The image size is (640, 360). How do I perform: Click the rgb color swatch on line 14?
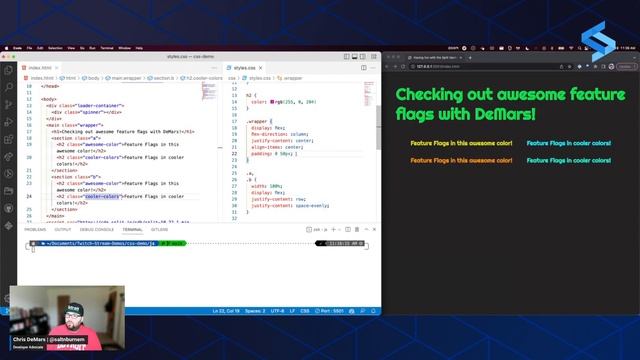[272, 102]
